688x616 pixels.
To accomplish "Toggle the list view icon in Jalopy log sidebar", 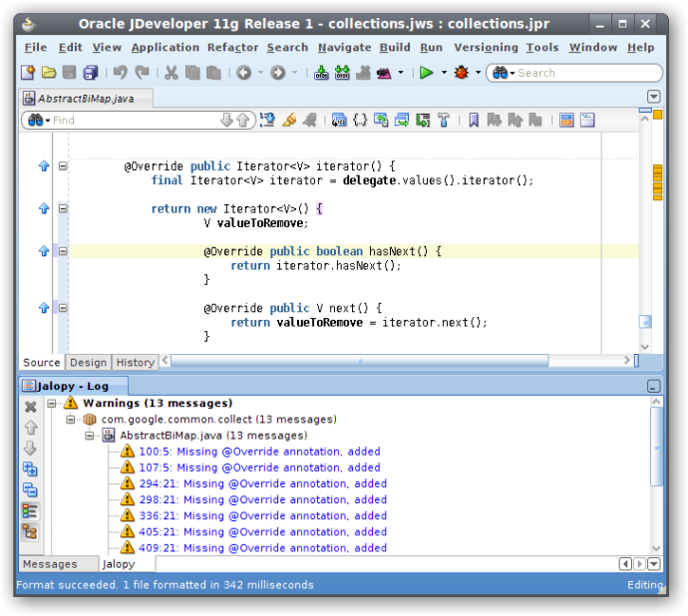I will tap(30, 511).
